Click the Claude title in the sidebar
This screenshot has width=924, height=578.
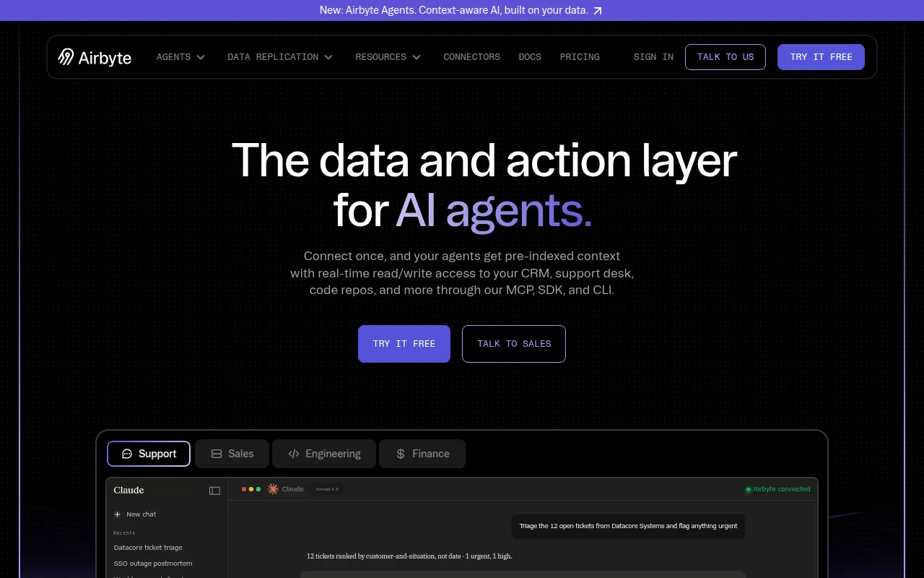[x=128, y=490]
